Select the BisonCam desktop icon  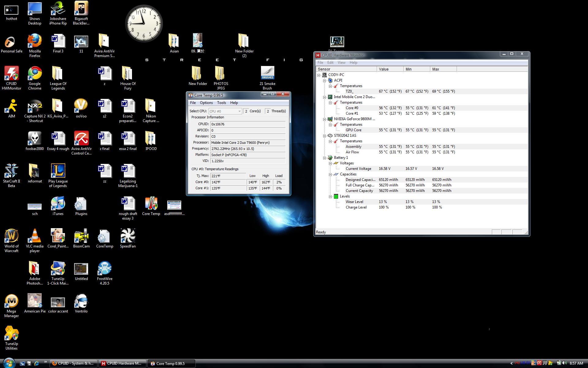click(x=81, y=238)
